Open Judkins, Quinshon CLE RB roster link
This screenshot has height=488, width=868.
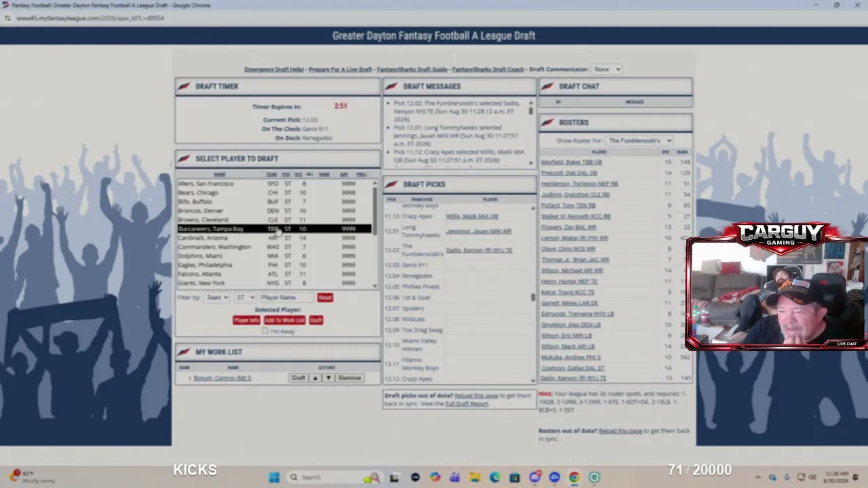click(x=575, y=195)
